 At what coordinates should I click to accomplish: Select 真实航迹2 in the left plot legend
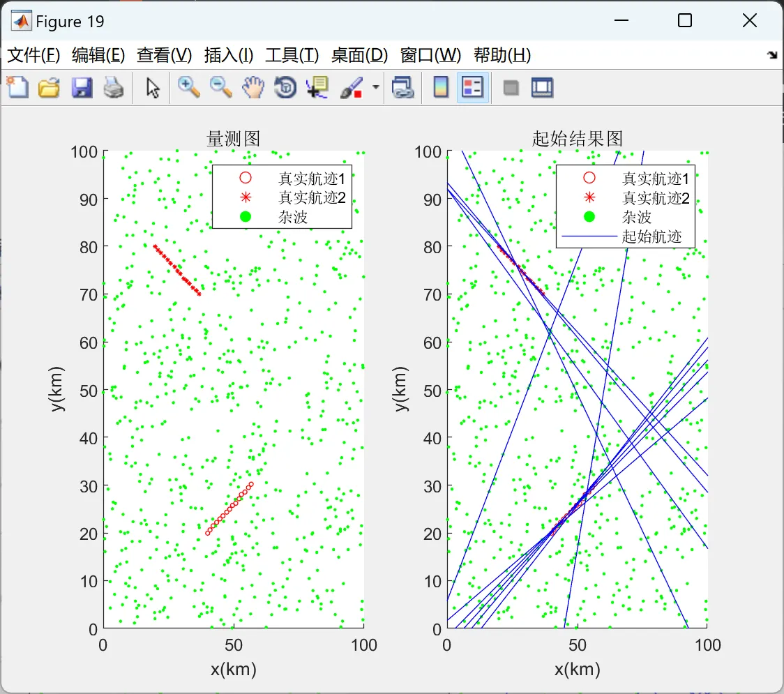pos(312,197)
